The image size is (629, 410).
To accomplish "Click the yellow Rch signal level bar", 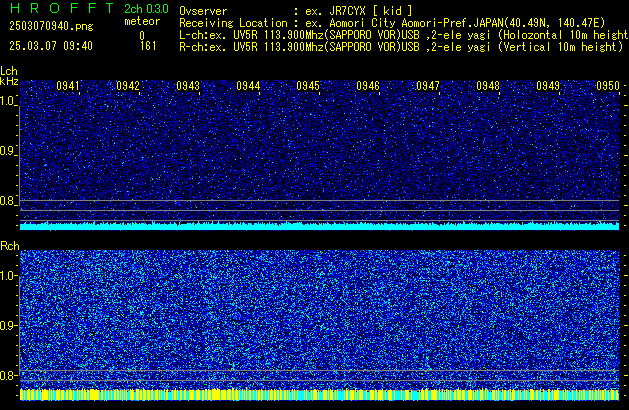I will click(319, 394).
